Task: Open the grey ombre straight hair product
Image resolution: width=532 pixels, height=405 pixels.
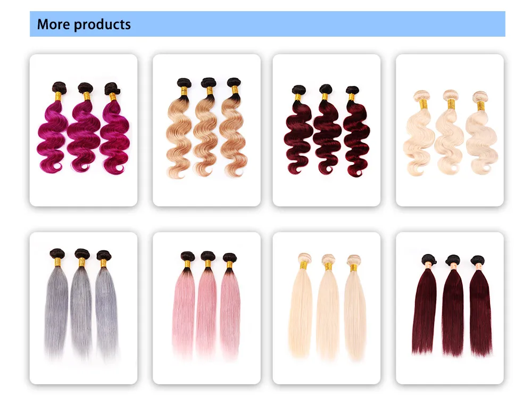Action: pos(84,308)
